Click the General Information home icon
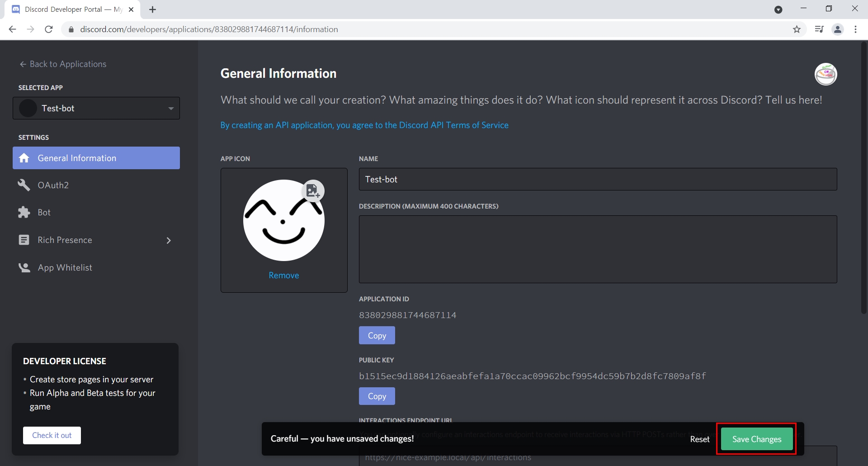The image size is (868, 466). coord(24,158)
